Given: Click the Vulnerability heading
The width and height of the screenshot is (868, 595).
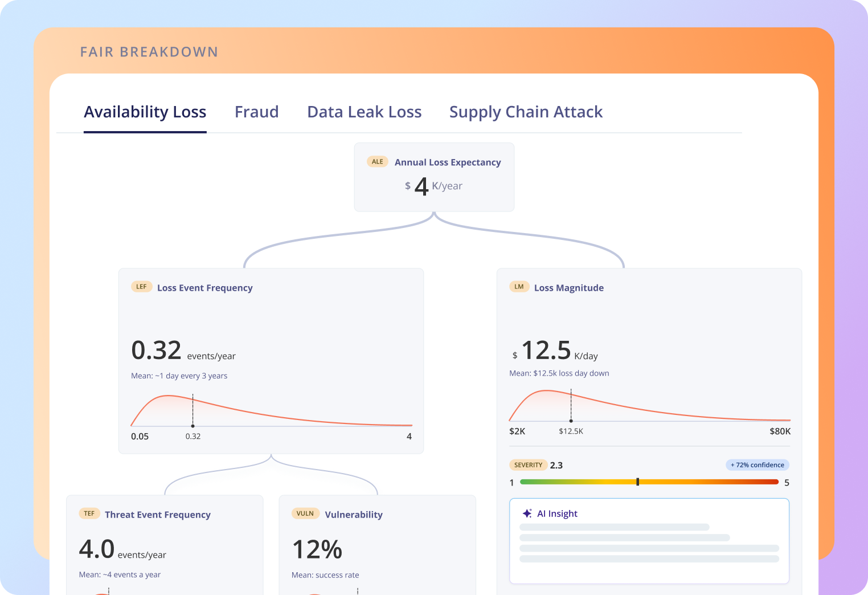Looking at the screenshot, I should click(x=354, y=515).
